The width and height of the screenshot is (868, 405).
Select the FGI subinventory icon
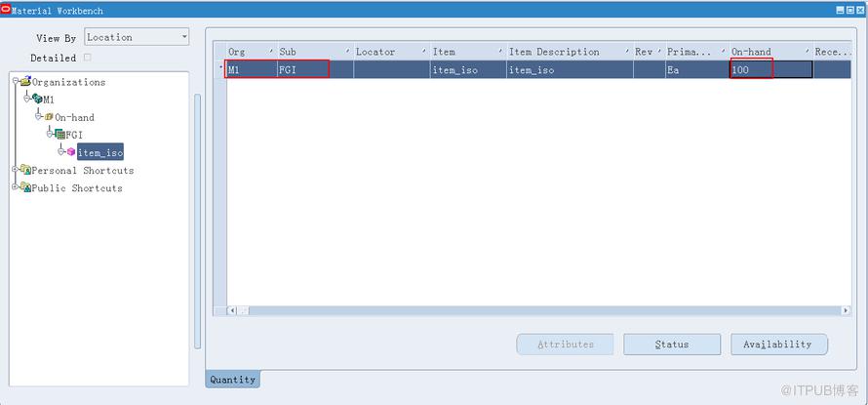click(x=59, y=134)
